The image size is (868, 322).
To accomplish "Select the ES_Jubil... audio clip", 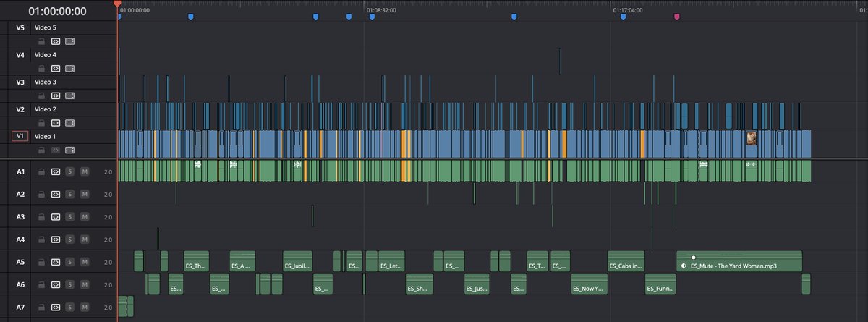I will click(297, 261).
